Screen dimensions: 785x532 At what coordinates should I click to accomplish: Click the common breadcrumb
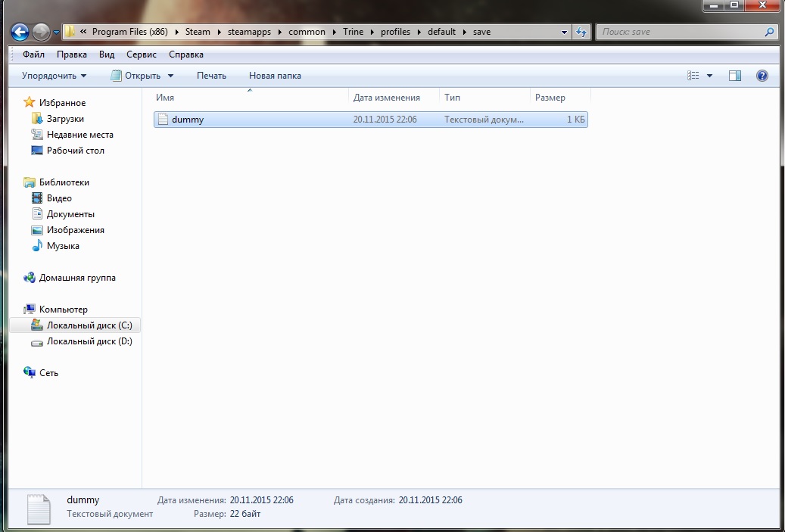tap(307, 32)
